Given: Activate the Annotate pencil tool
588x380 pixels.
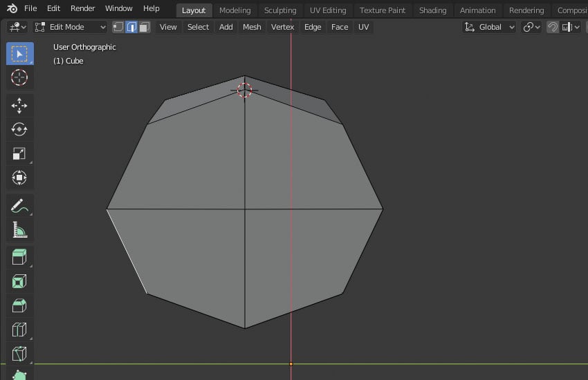Looking at the screenshot, I should (x=19, y=205).
